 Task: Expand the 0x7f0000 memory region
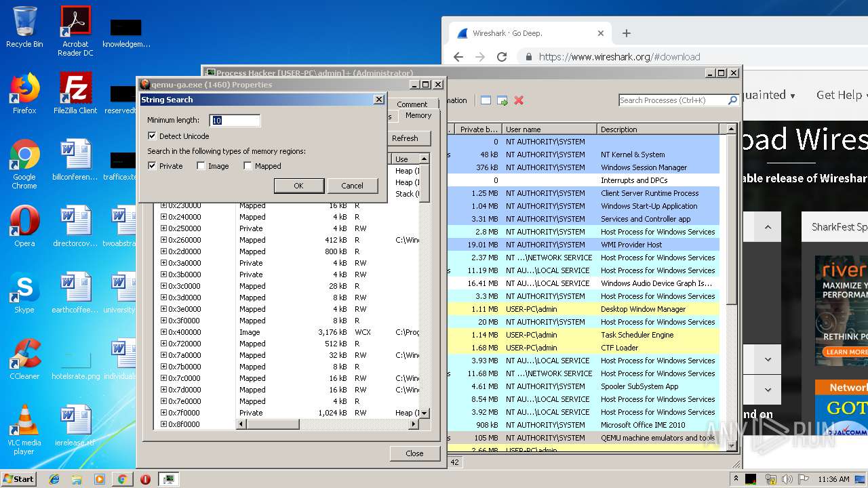(x=163, y=413)
